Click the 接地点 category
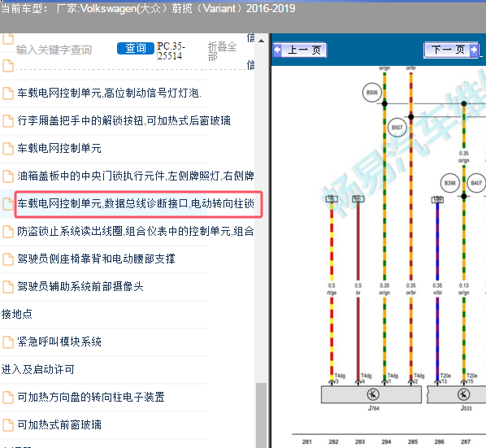This screenshot has width=486, height=448. click(17, 314)
